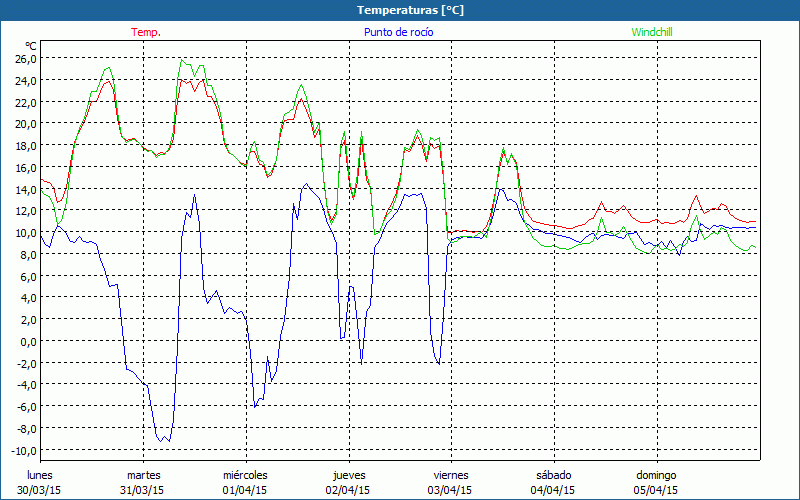Select the 'lunes' day label
The height and width of the screenshot is (500, 800).
(41, 475)
